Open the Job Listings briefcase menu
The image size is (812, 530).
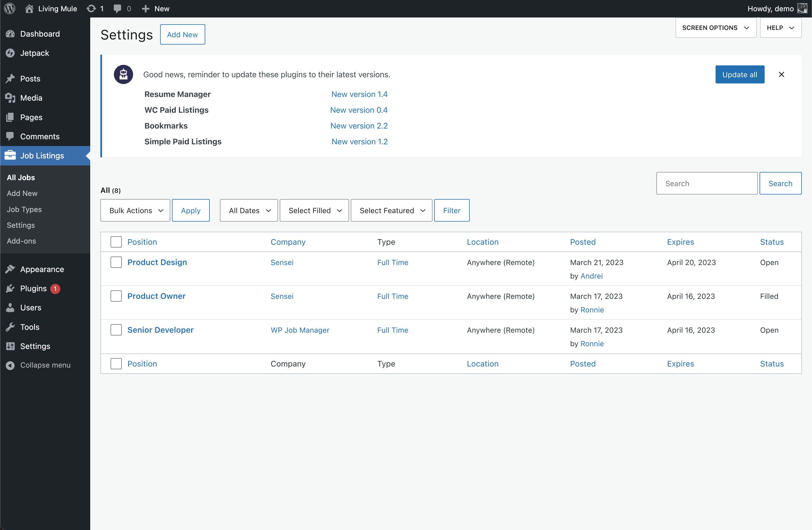[x=10, y=155]
